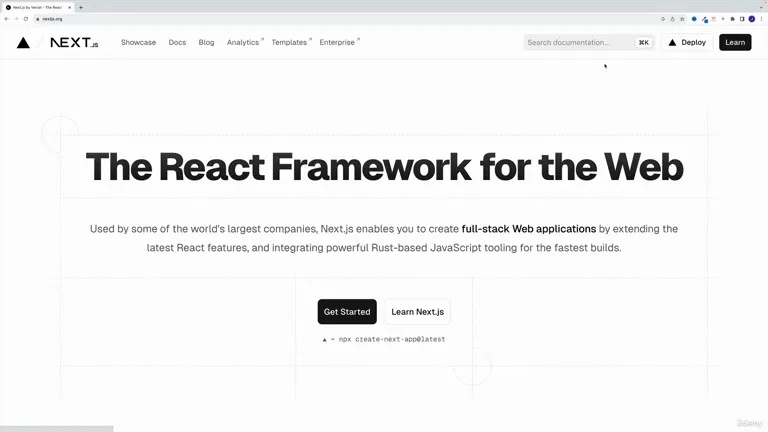Open the Templates external link
The height and width of the screenshot is (432, 768).
tap(291, 43)
